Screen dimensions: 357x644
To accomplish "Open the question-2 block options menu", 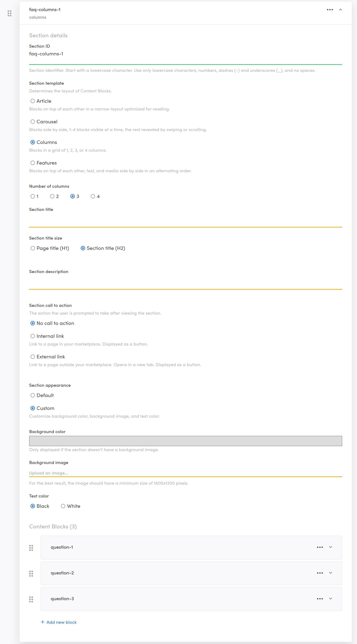I will click(x=320, y=573).
